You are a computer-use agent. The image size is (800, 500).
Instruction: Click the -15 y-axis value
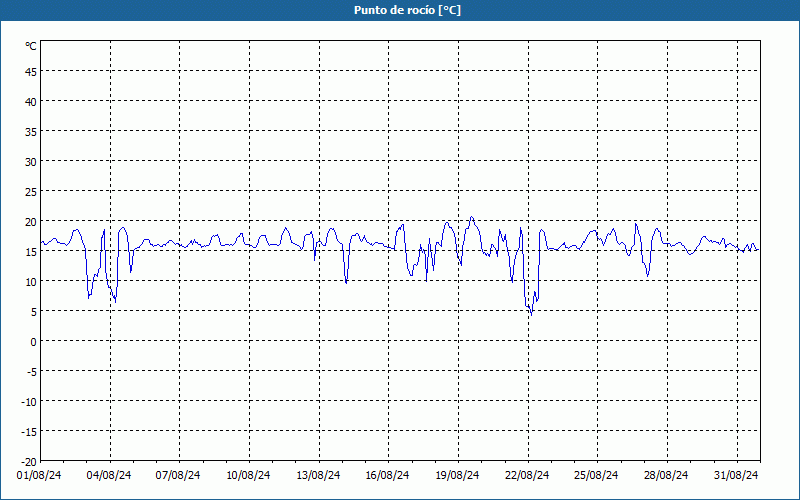(x=29, y=432)
